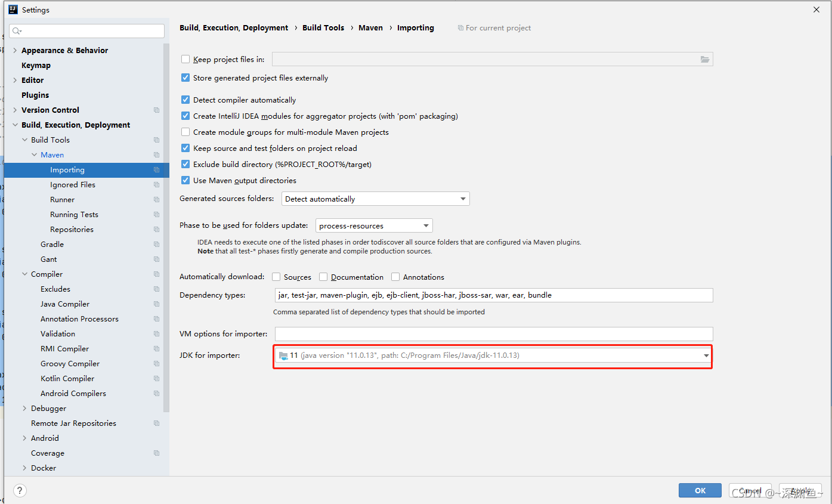This screenshot has height=504, width=832.
Task: Click project-level icon beside Excludes
Action: pos(156,289)
